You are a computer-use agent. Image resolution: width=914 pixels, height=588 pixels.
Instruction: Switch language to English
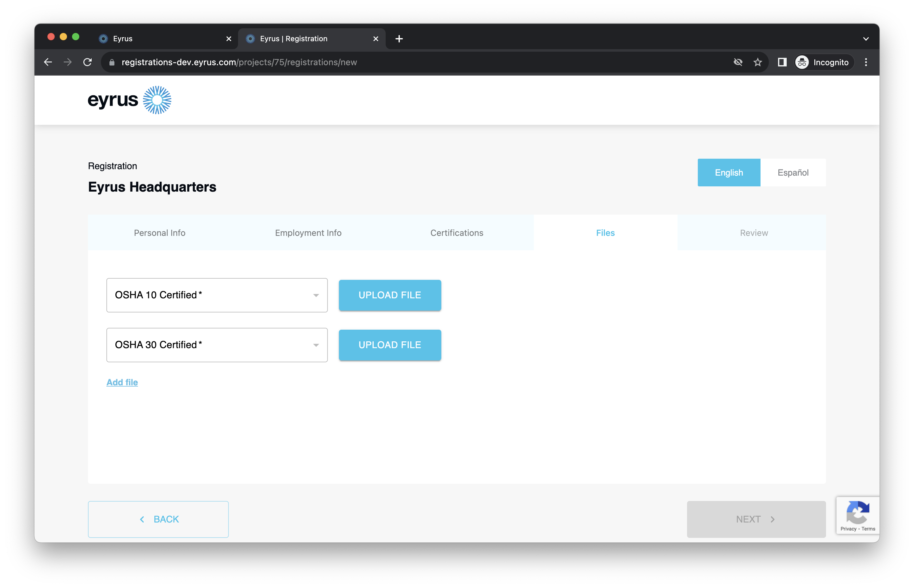click(x=729, y=173)
